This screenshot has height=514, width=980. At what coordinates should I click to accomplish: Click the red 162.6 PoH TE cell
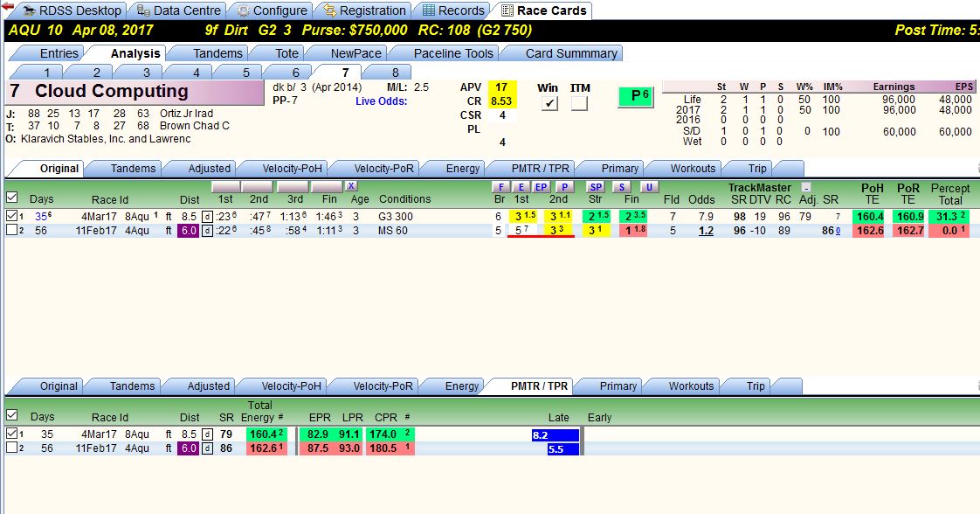tap(870, 231)
